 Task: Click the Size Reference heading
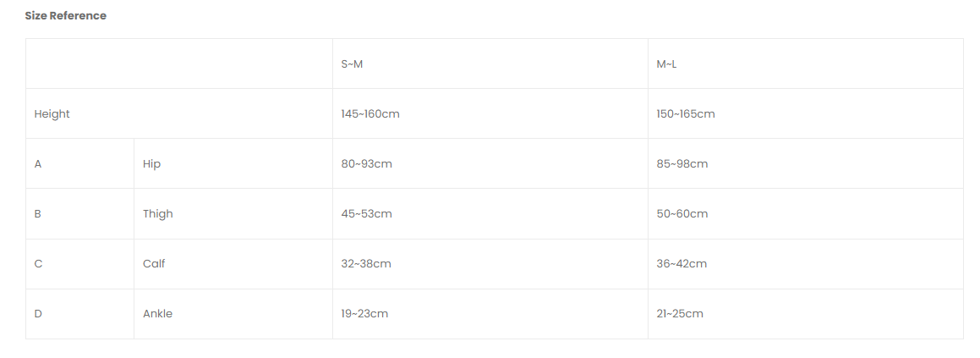click(66, 15)
